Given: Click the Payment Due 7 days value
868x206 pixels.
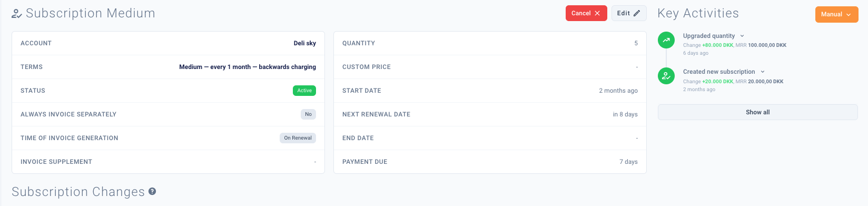Looking at the screenshot, I should [628, 162].
